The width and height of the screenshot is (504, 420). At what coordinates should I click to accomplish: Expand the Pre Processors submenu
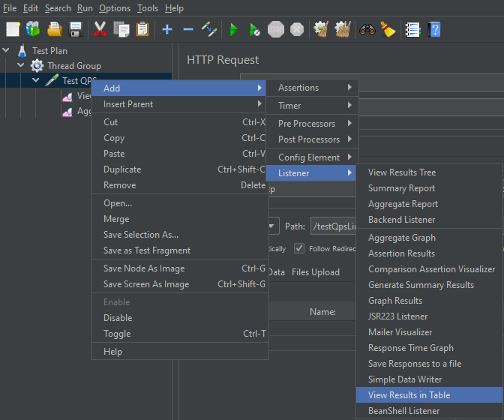coord(312,124)
